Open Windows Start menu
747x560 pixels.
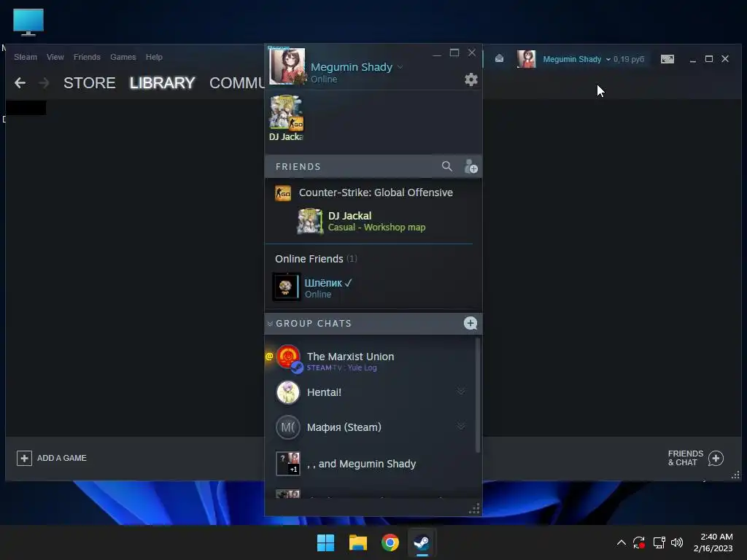click(x=326, y=542)
